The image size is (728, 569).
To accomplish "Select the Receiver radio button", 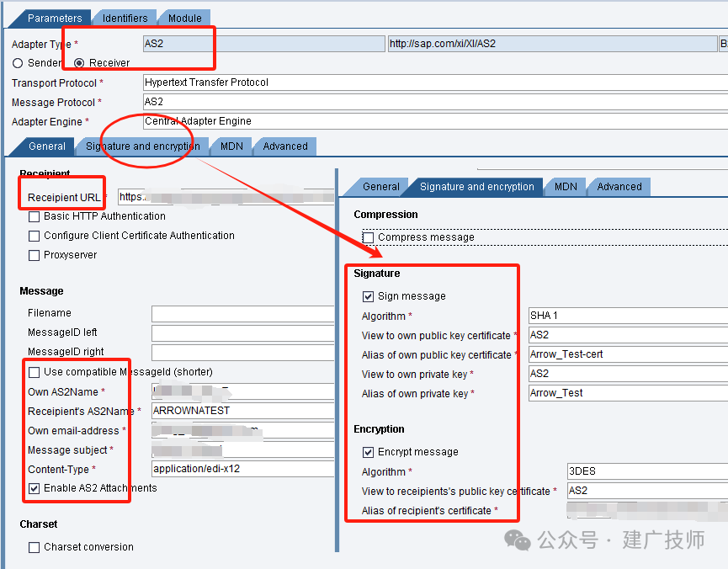I will pos(79,63).
